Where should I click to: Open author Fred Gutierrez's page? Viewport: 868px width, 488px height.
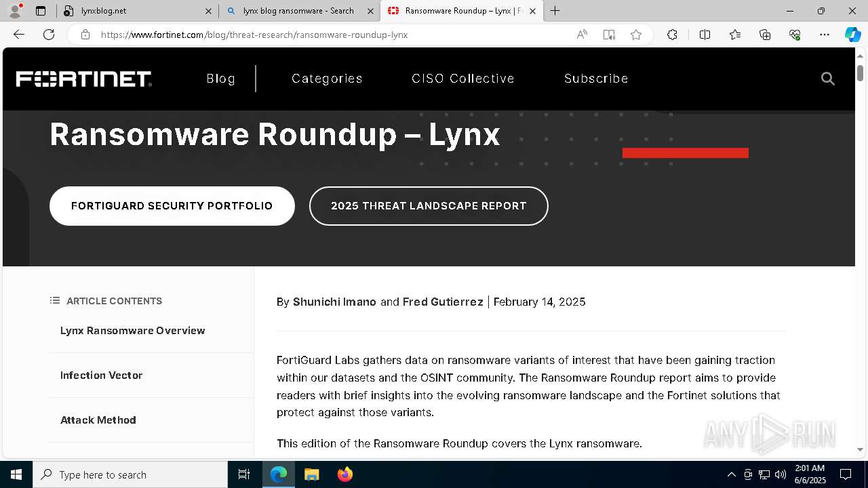point(443,302)
